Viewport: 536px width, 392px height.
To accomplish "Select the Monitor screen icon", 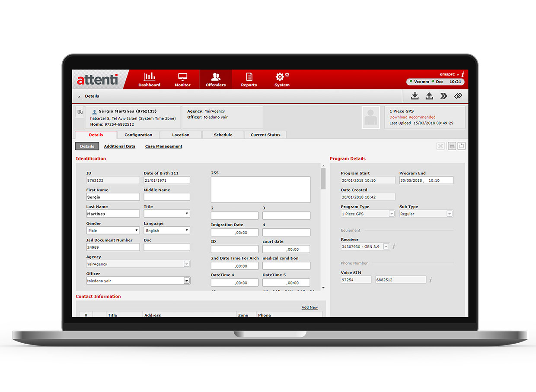I will (182, 80).
